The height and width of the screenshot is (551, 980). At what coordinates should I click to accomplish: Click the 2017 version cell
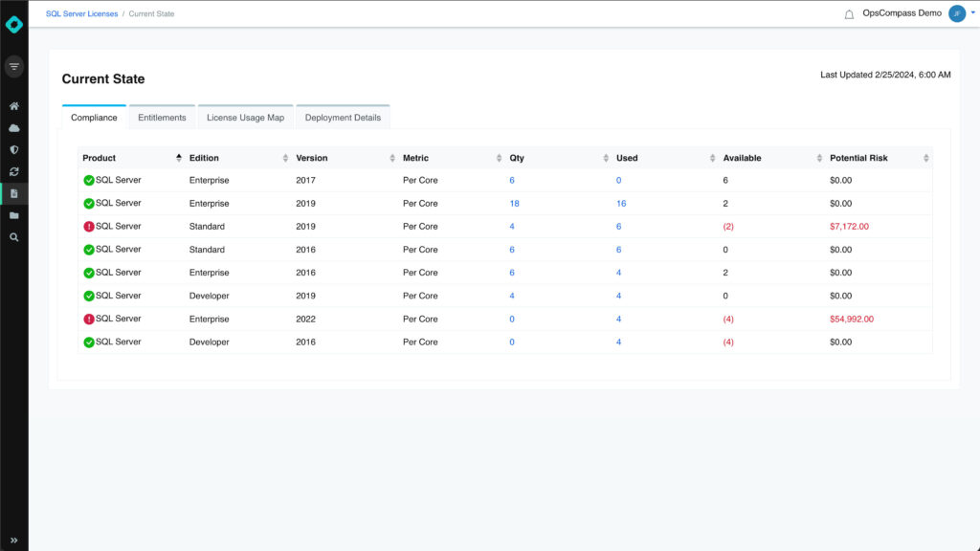click(x=305, y=181)
